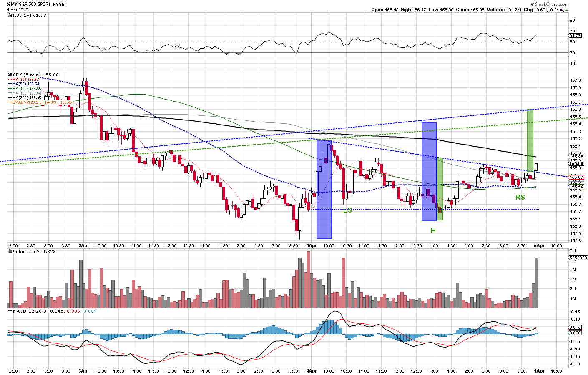Click the NYSE exchange label
Screen dimensions: 588x375
click(59, 5)
